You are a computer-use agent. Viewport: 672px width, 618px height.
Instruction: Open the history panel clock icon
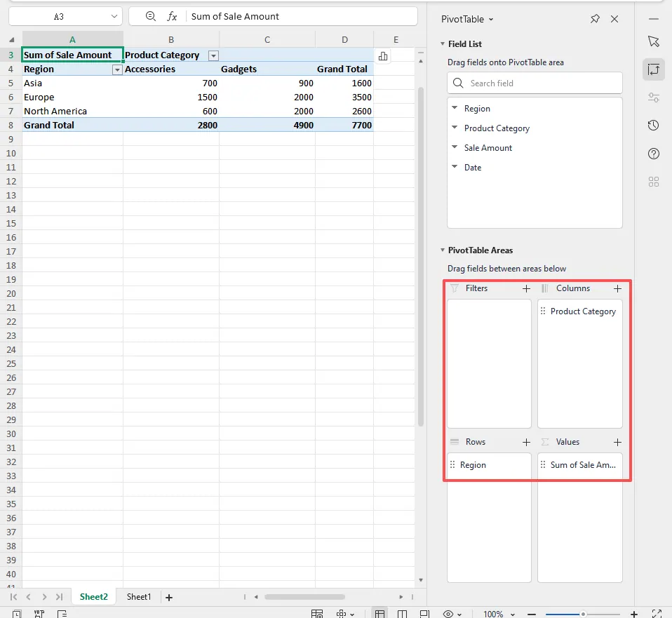[x=653, y=126]
